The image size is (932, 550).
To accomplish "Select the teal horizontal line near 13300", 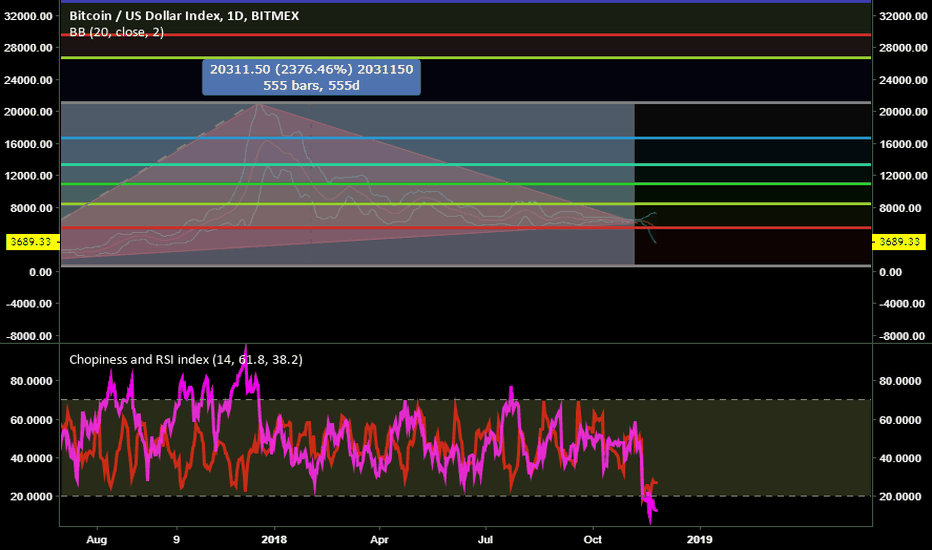I will tap(466, 165).
